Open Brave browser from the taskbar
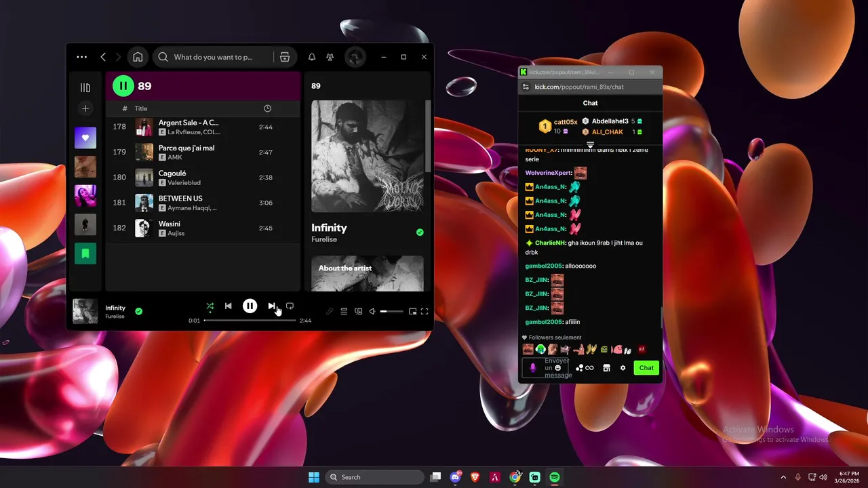Image resolution: width=868 pixels, height=488 pixels. 475,477
